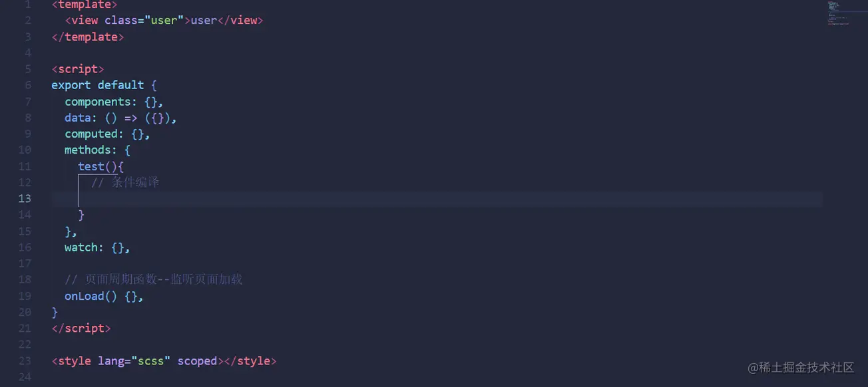The width and height of the screenshot is (868, 387).
Task: Place cursor on the "test" method name
Action: coord(91,166)
